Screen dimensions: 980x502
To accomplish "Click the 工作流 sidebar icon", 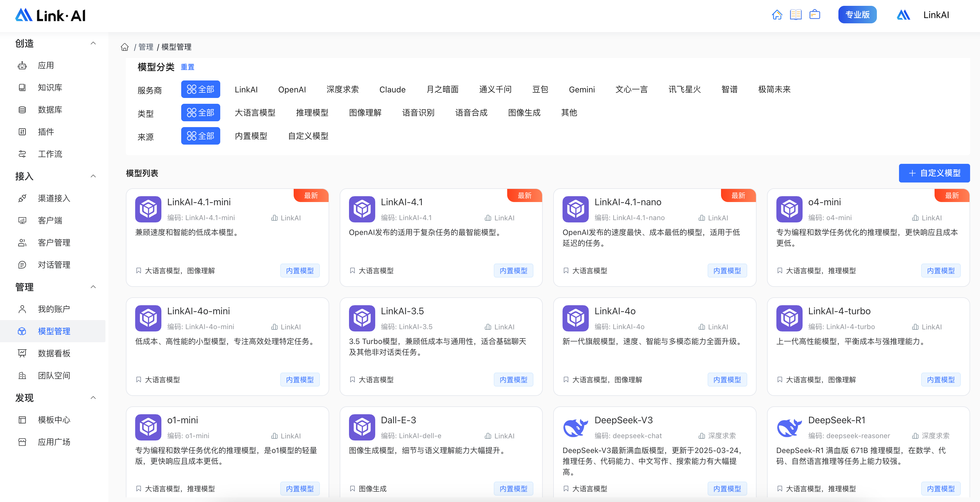I will pyautogui.click(x=22, y=154).
